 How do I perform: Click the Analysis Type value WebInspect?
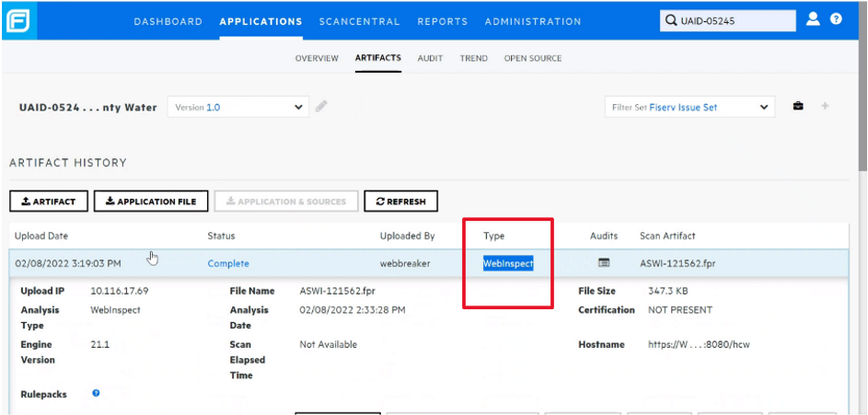click(x=115, y=310)
